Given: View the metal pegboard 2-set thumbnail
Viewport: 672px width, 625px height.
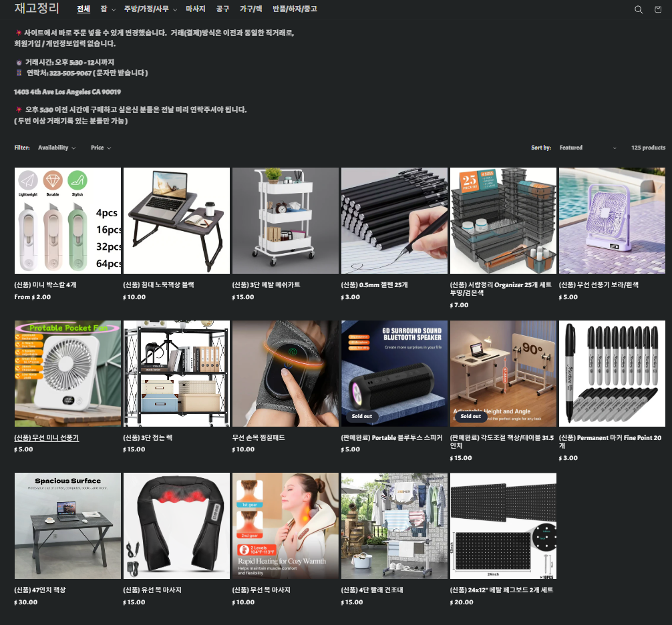Looking at the screenshot, I should coord(503,526).
